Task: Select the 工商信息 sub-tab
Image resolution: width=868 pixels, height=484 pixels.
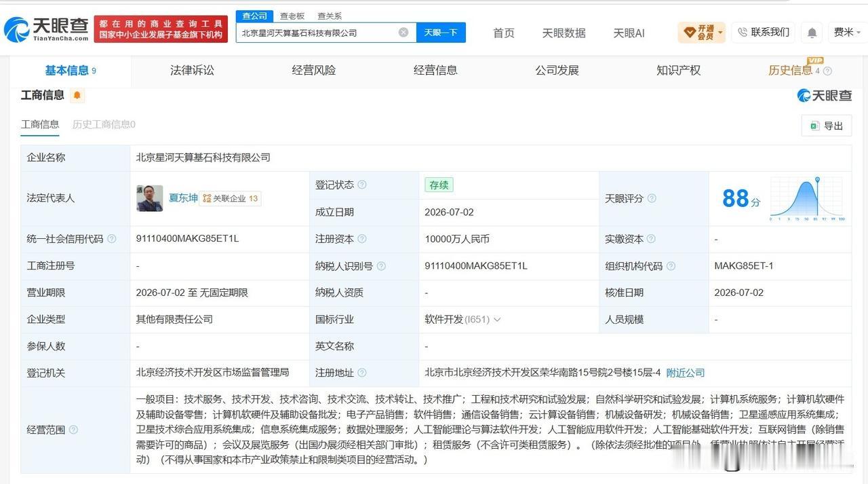Action: click(x=40, y=124)
